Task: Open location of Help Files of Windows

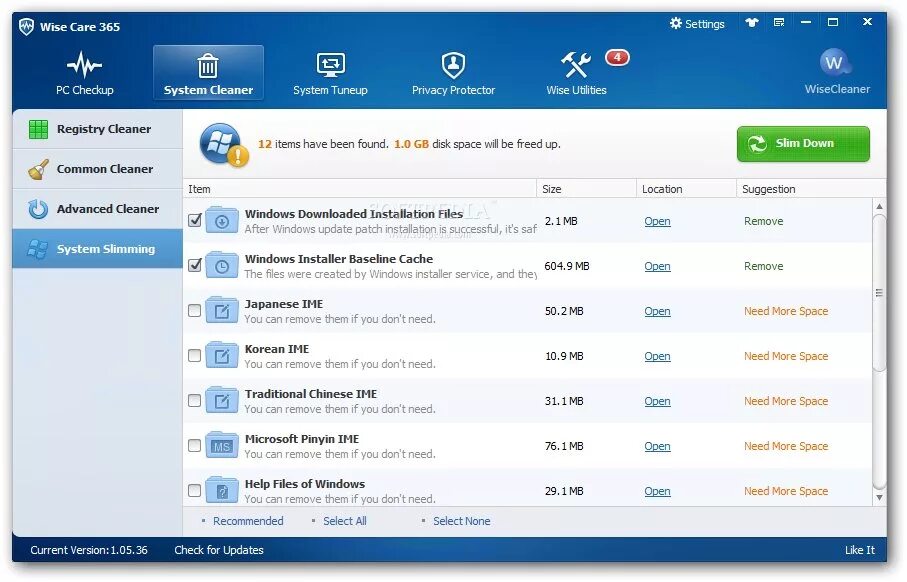Action: coord(657,491)
